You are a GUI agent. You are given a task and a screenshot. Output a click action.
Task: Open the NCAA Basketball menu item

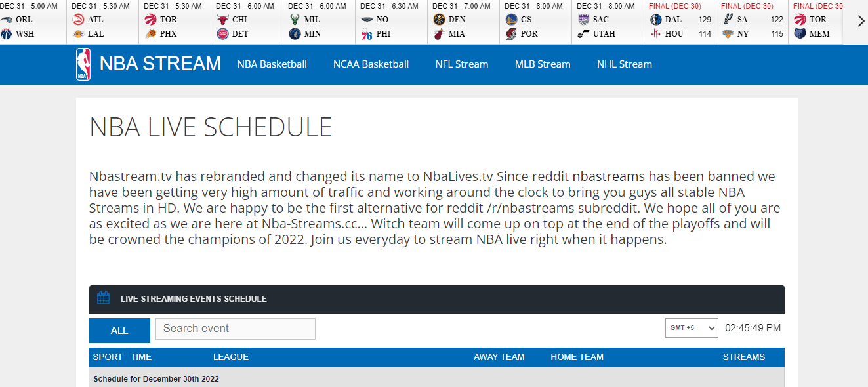(x=371, y=64)
